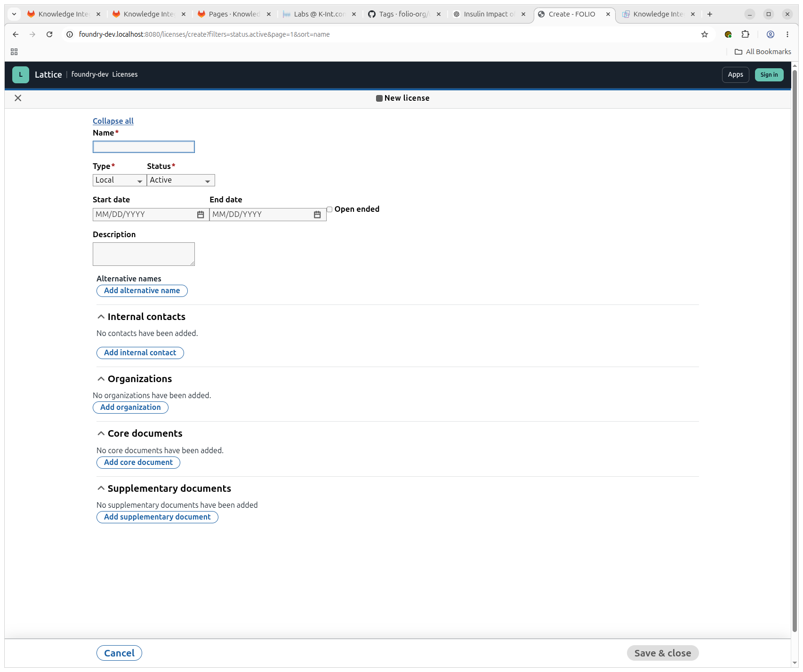Viewport: 803px width, 672px height.
Task: Click the Sign in button
Action: (769, 75)
